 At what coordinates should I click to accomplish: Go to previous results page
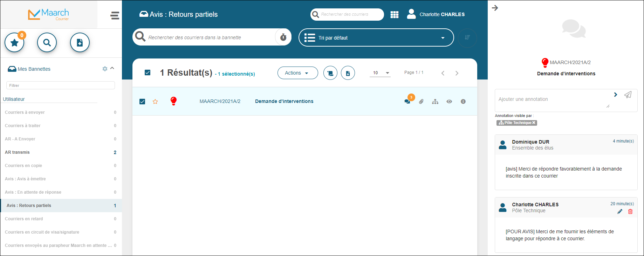pos(443,73)
